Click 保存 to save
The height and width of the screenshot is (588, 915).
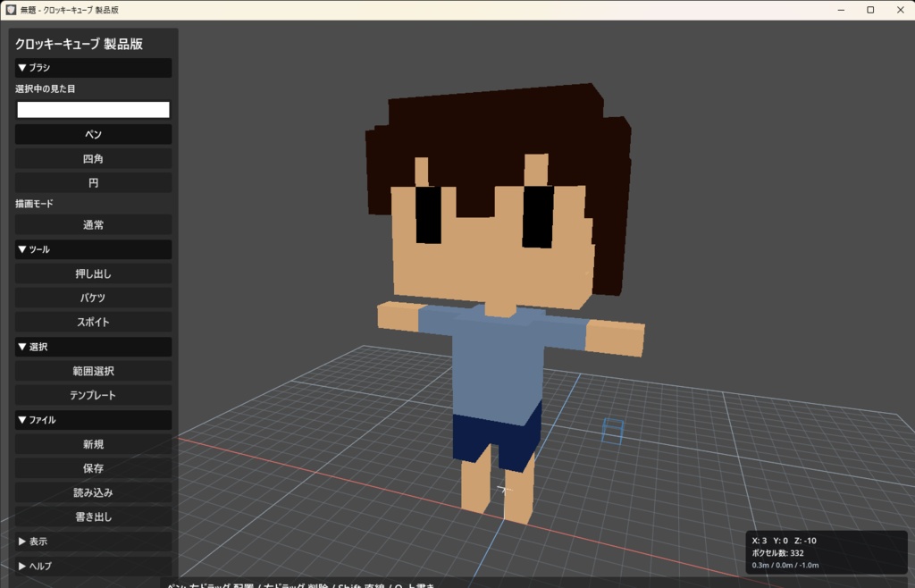point(93,468)
